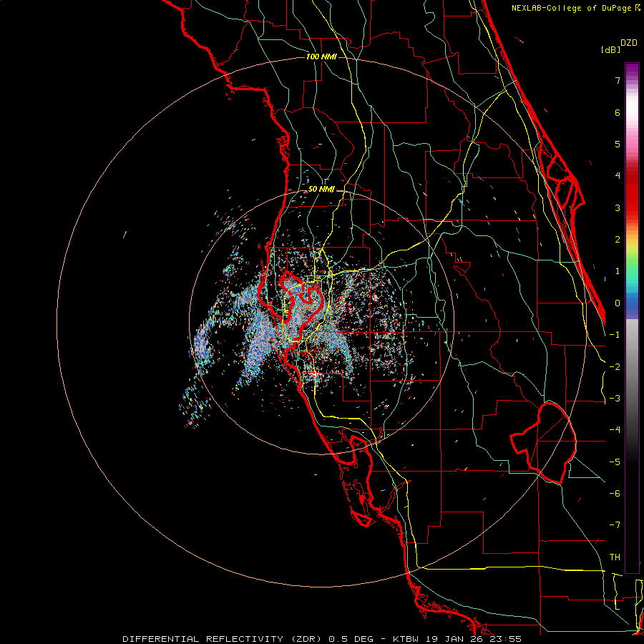Click the -3 value on color scale
644x644 pixels.
(615, 399)
